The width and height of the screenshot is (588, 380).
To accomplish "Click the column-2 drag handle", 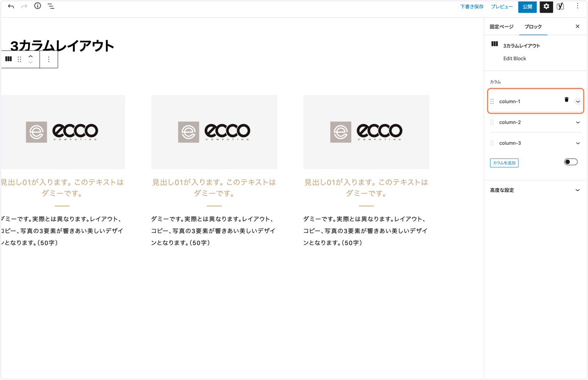I will (x=492, y=123).
